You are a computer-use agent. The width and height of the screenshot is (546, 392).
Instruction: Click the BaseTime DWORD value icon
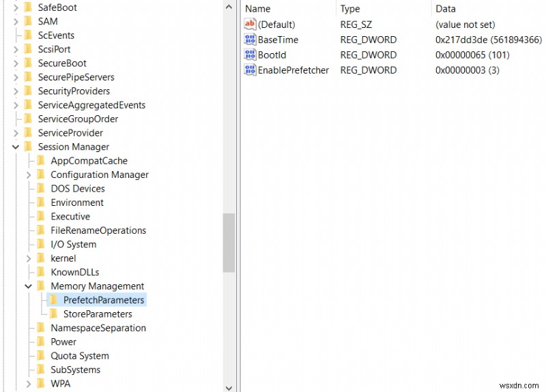250,40
